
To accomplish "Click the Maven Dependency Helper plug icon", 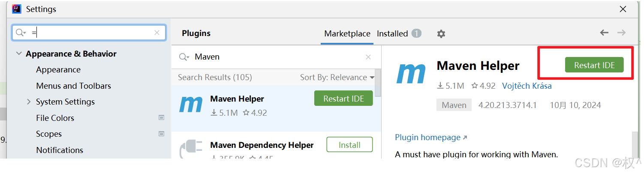I will pyautogui.click(x=191, y=149).
